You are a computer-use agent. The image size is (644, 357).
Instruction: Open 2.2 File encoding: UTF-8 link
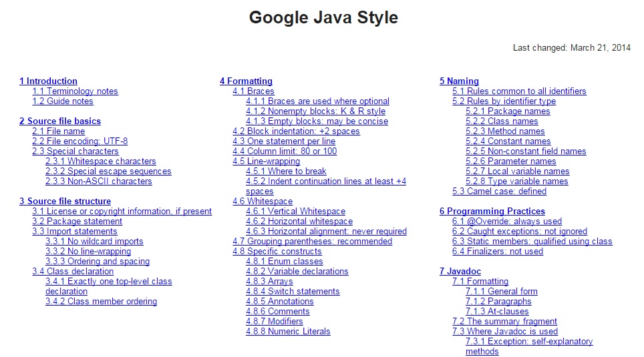[79, 141]
